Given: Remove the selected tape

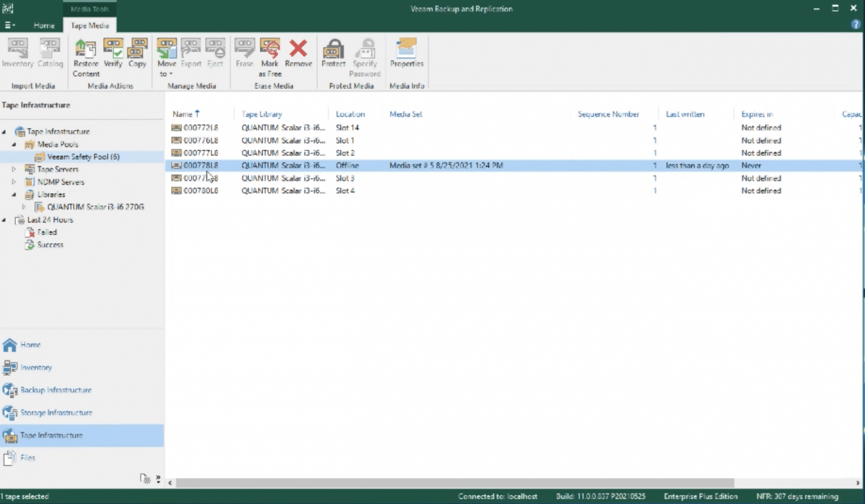Looking at the screenshot, I should click(298, 53).
